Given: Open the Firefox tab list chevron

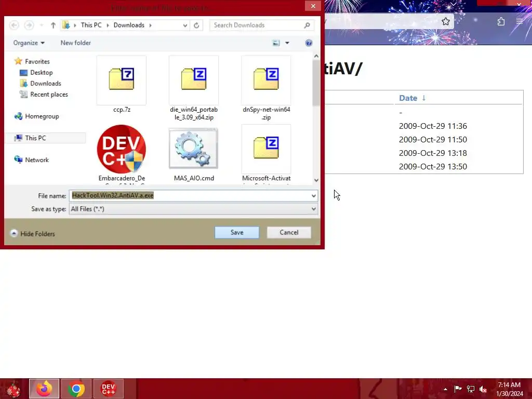Looking at the screenshot, I should pos(453,4).
